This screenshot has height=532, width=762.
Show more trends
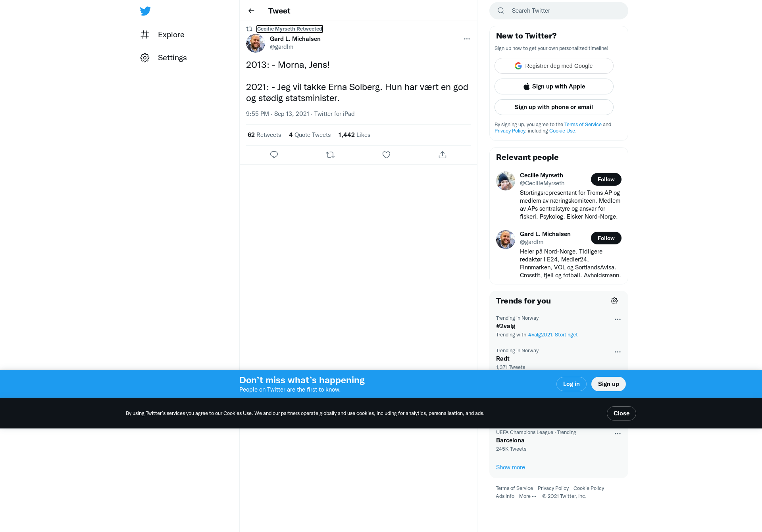[x=510, y=467]
